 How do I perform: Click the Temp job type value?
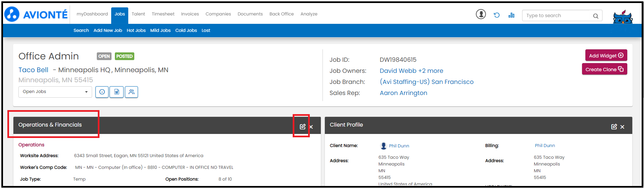click(79, 179)
